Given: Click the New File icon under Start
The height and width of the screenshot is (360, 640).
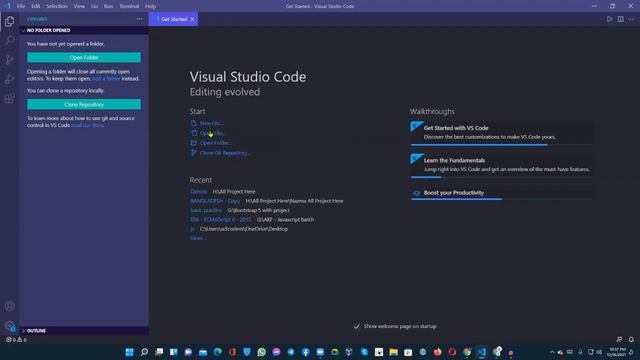Looking at the screenshot, I should pyautogui.click(x=193, y=123).
